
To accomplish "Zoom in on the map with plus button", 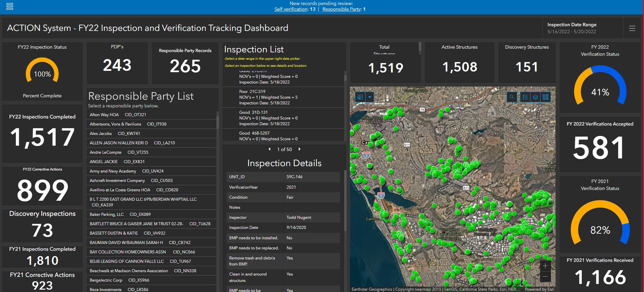I will (545, 266).
